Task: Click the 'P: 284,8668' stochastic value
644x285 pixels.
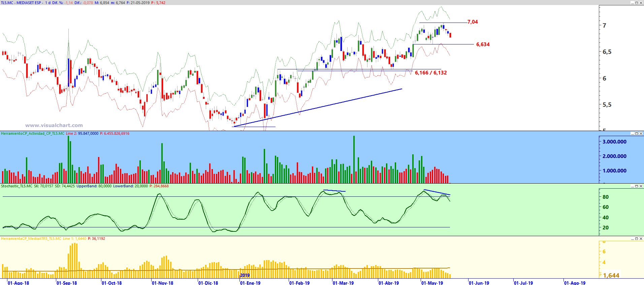Action: (x=159, y=186)
